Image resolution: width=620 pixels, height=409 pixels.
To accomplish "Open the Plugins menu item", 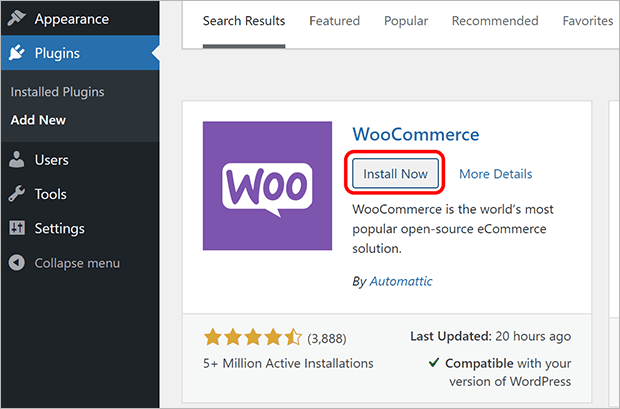I will pos(79,53).
